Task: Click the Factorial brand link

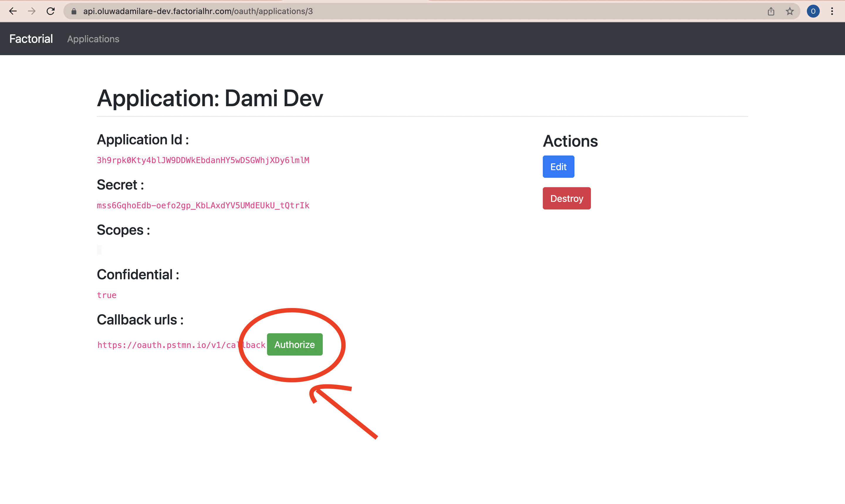Action: 31,39
